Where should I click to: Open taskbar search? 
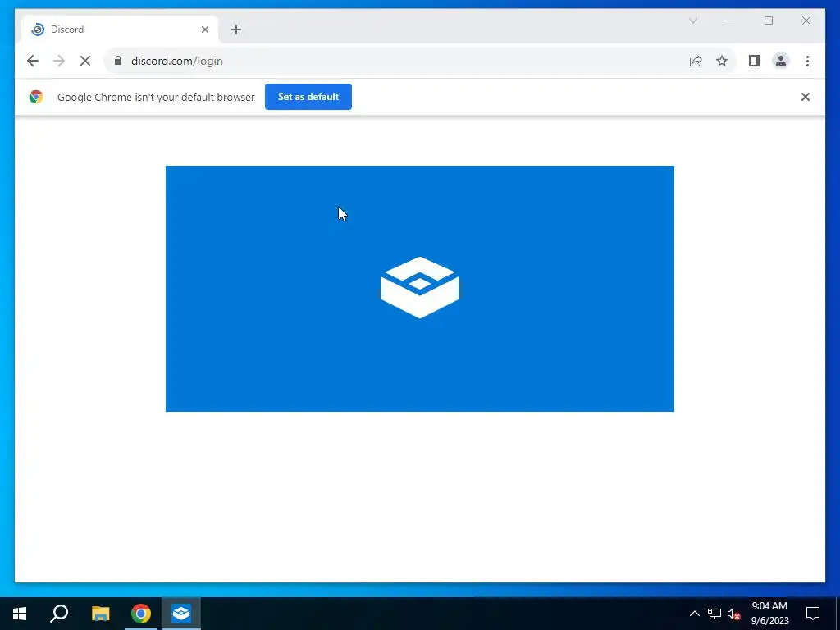pyautogui.click(x=59, y=614)
